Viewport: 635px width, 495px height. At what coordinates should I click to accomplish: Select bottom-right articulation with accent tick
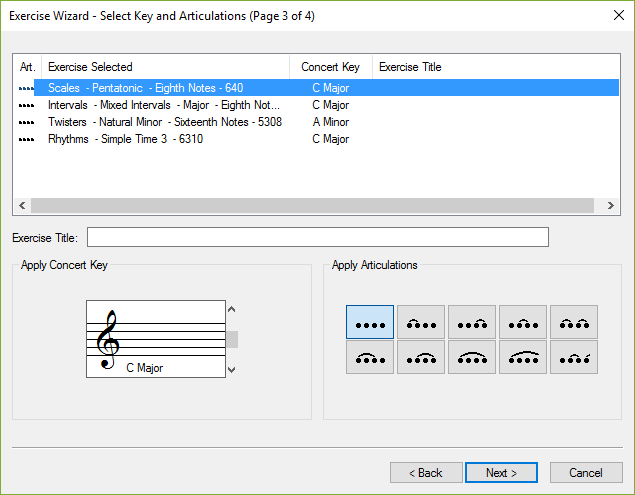[x=574, y=357]
